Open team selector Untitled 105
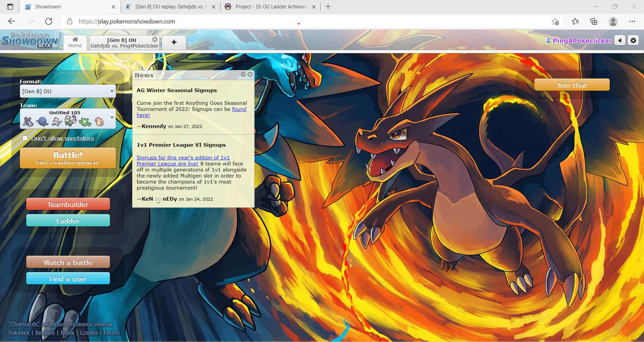Image resolution: width=644 pixels, height=342 pixels. [68, 119]
